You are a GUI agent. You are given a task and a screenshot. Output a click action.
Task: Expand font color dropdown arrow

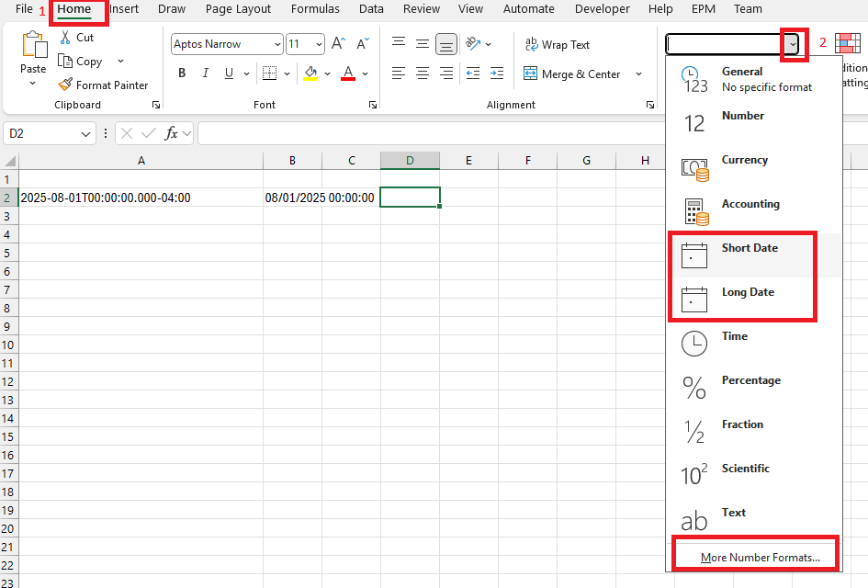click(365, 73)
